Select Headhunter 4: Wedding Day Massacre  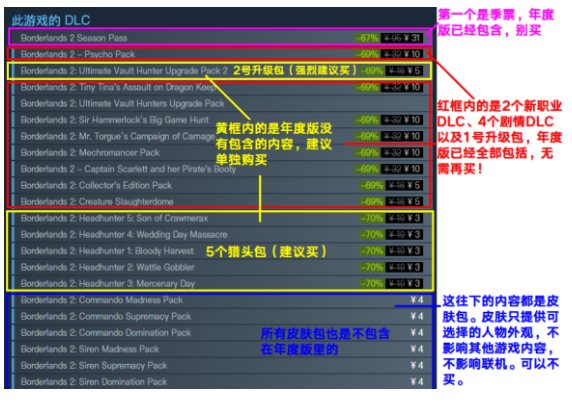coord(221,234)
